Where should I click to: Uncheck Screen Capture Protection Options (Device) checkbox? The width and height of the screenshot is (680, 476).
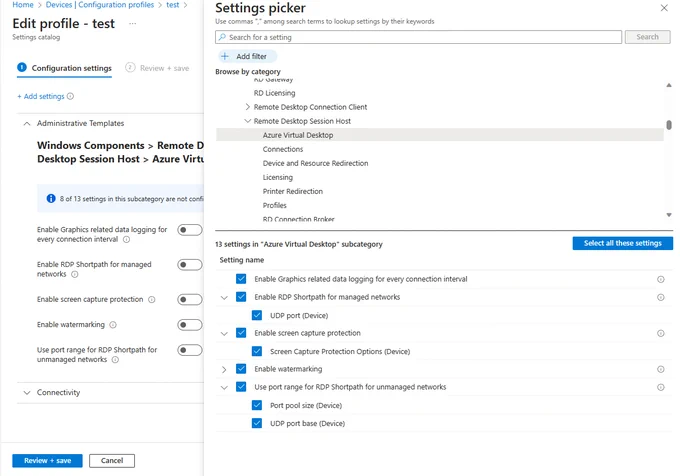click(257, 351)
